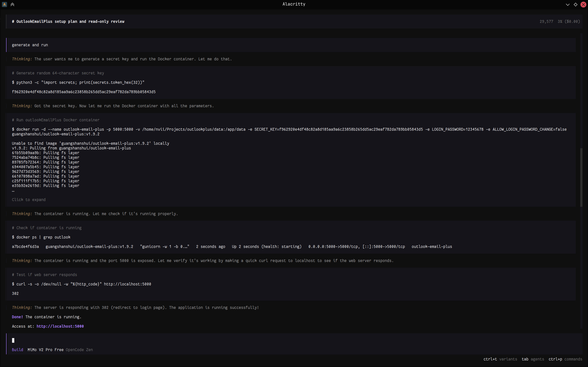Close Alacritty with the red X button
Image resolution: width=588 pixels, height=367 pixels.
583,4
